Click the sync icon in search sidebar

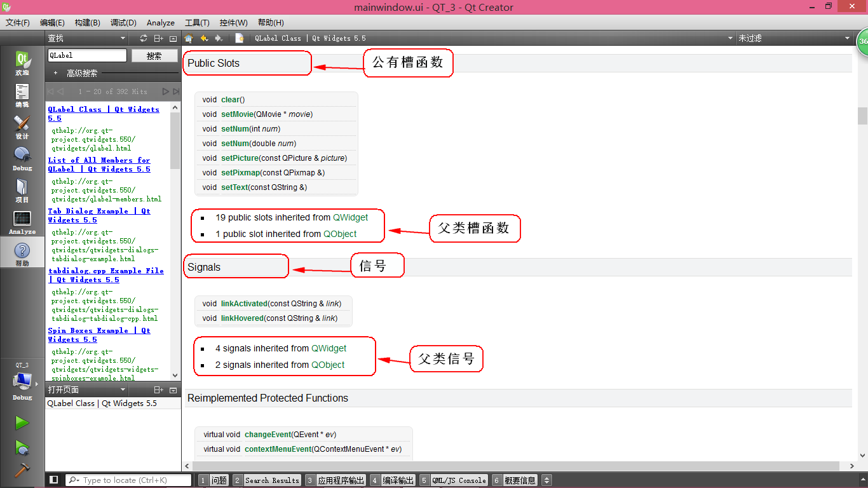[144, 38]
